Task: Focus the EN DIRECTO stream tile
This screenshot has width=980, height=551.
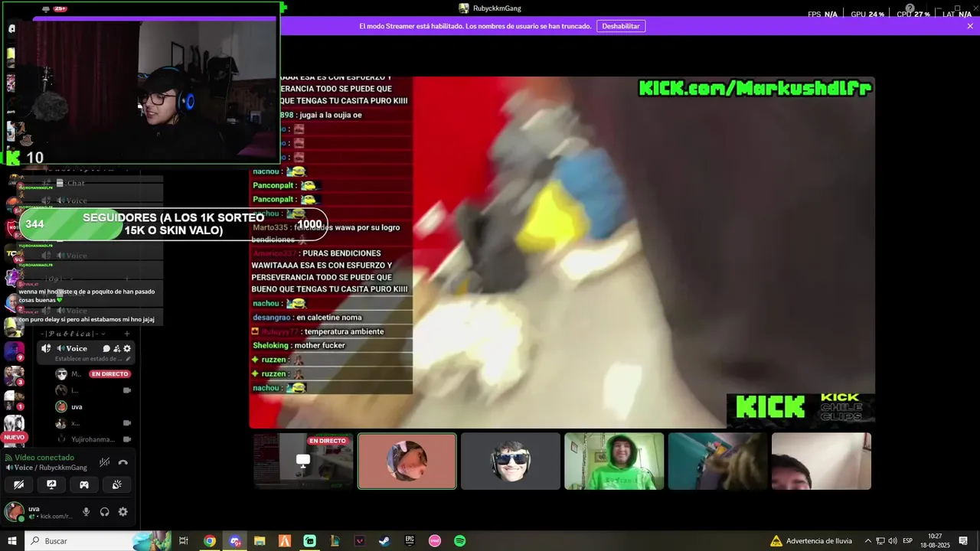Action: [303, 461]
